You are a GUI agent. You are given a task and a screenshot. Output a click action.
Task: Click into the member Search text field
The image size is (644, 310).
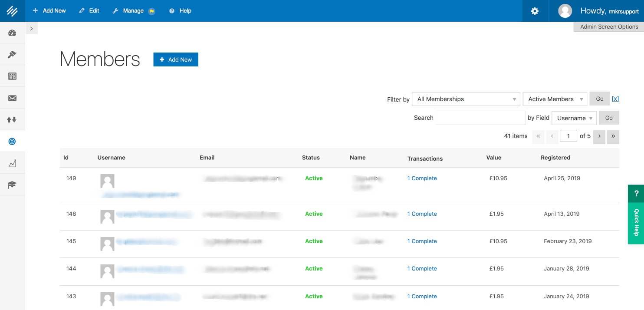[x=480, y=118]
